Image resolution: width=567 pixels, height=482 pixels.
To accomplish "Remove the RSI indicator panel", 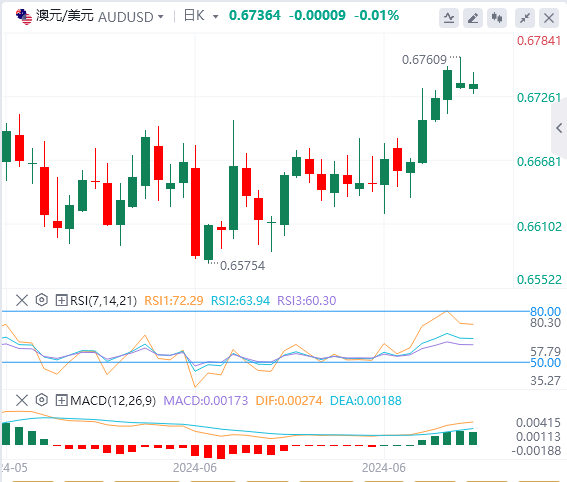I will coord(22,300).
